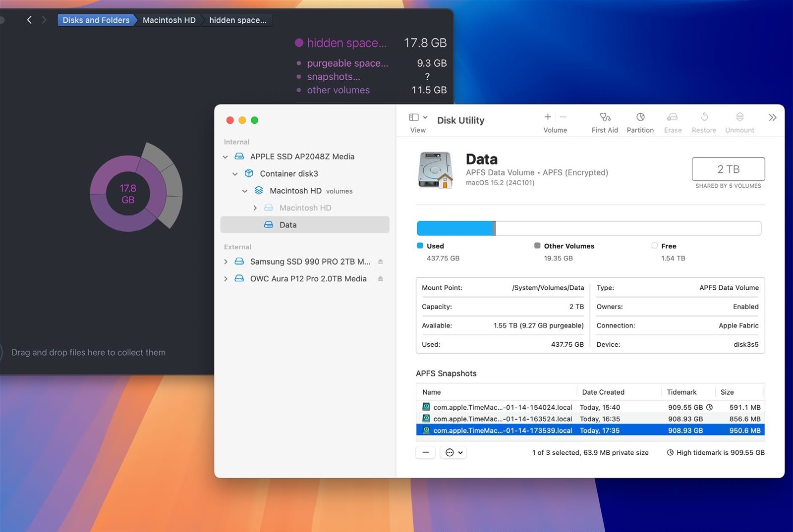Select snapshot created Today, 17:35
The image size is (793, 532).
[x=590, y=430]
